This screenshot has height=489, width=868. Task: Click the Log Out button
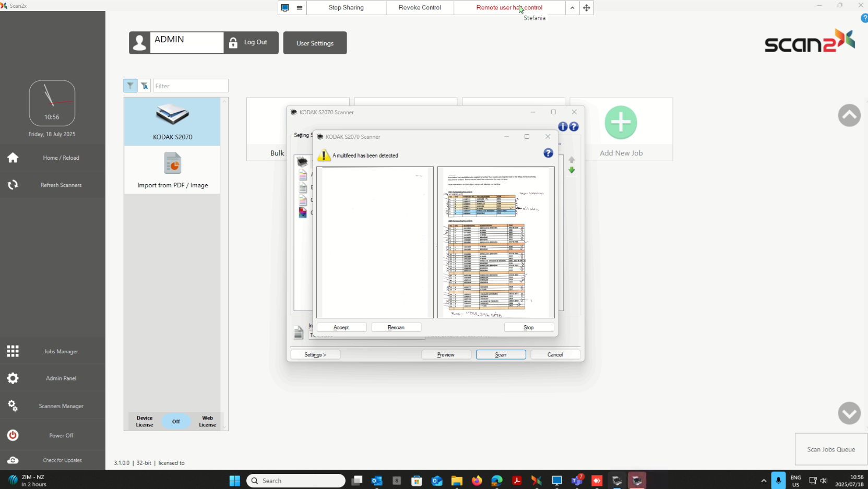point(251,43)
